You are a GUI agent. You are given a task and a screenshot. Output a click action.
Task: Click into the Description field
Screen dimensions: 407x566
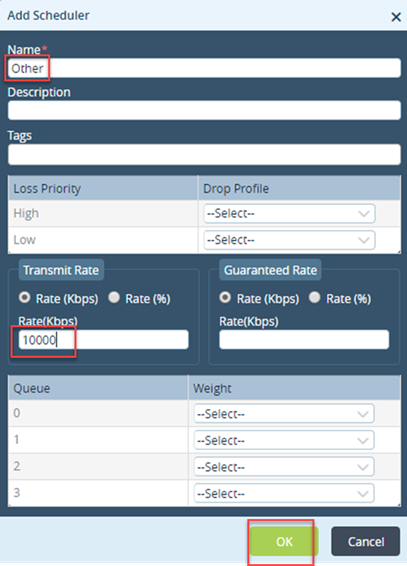[204, 110]
